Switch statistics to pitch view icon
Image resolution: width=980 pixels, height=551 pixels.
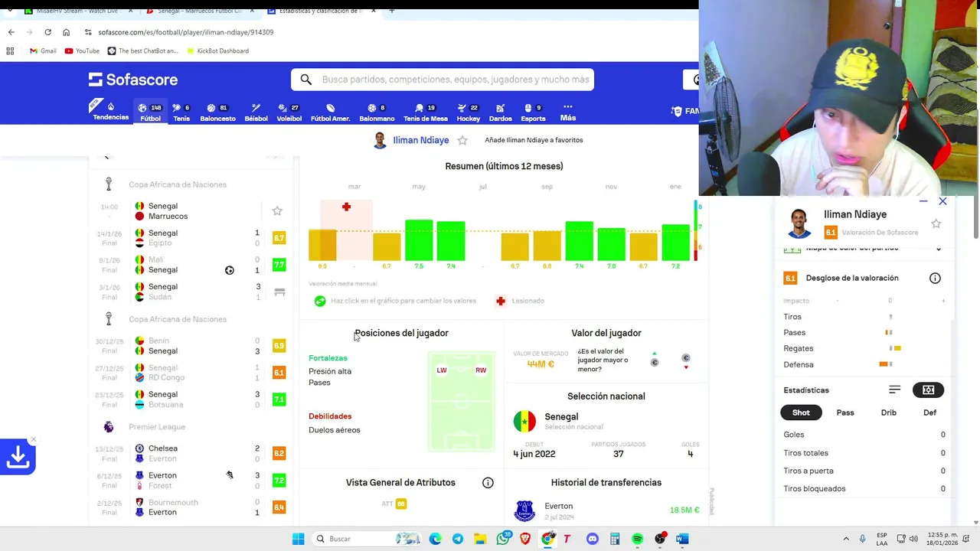click(x=928, y=390)
